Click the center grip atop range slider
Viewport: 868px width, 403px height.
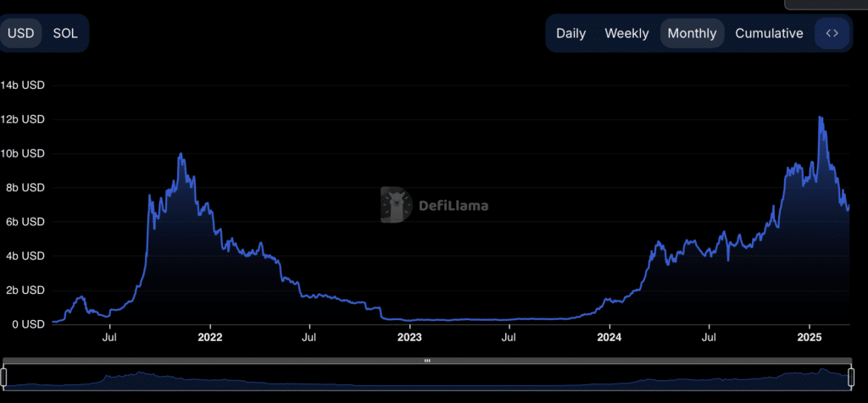click(x=427, y=361)
